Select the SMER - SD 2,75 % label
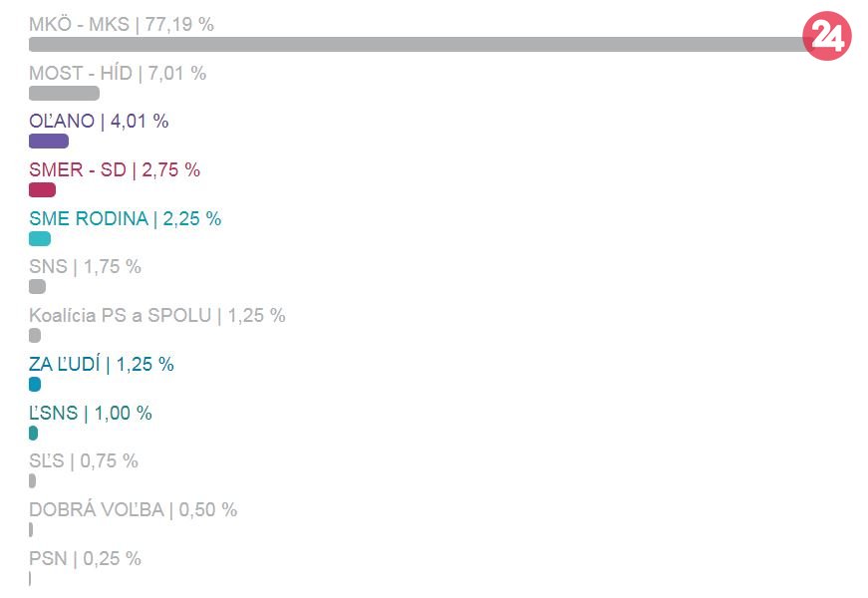The image size is (868, 598). click(x=115, y=170)
